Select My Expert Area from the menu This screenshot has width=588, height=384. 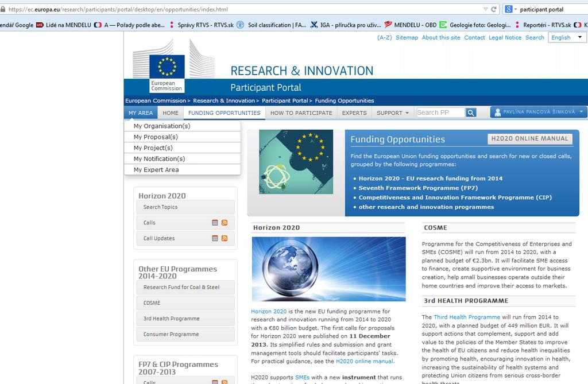click(182, 169)
